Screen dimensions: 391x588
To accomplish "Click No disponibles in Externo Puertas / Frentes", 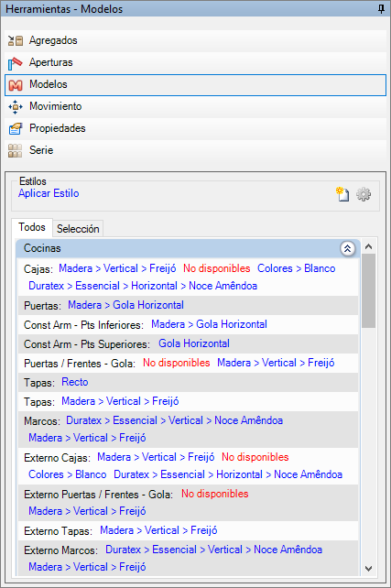I will [x=215, y=494].
